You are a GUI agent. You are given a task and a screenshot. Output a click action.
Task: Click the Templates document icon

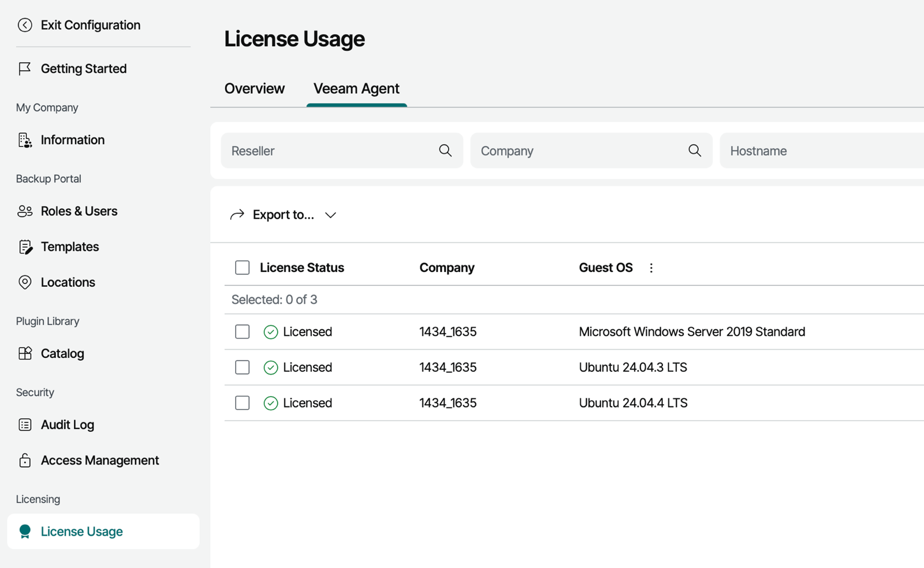tap(25, 247)
